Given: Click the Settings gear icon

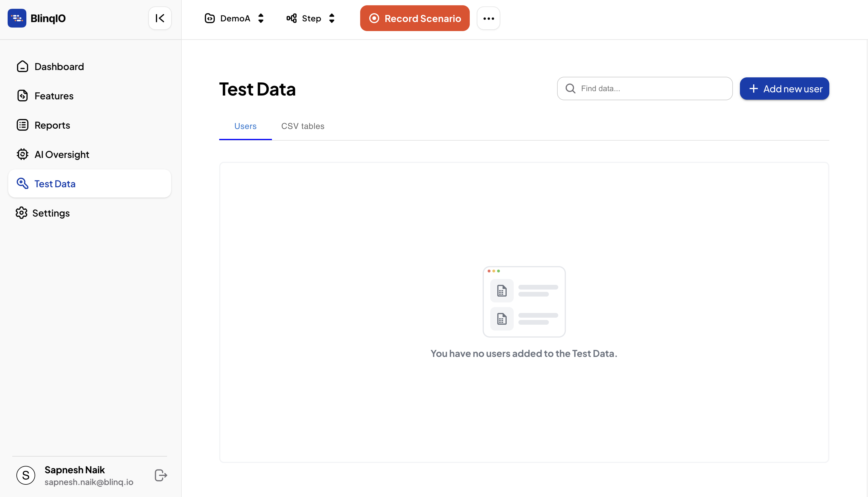Looking at the screenshot, I should [22, 213].
